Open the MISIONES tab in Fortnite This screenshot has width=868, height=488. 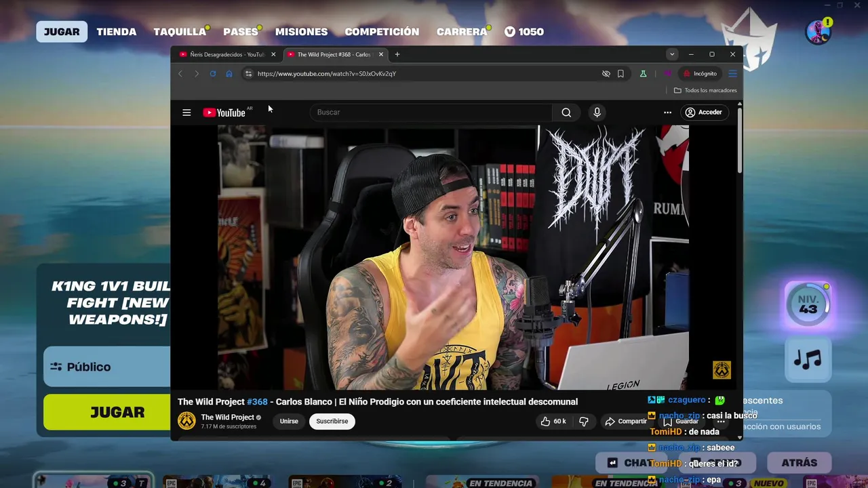302,32
